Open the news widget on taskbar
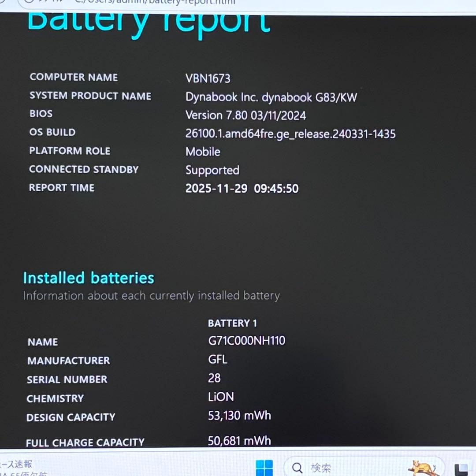476x476 pixels. [x=23, y=468]
